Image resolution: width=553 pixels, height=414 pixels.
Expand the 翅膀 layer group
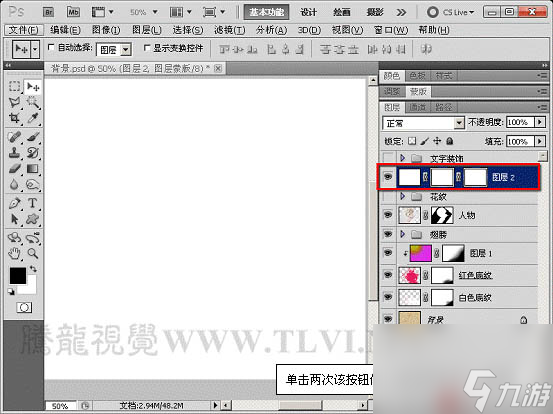pyautogui.click(x=402, y=234)
